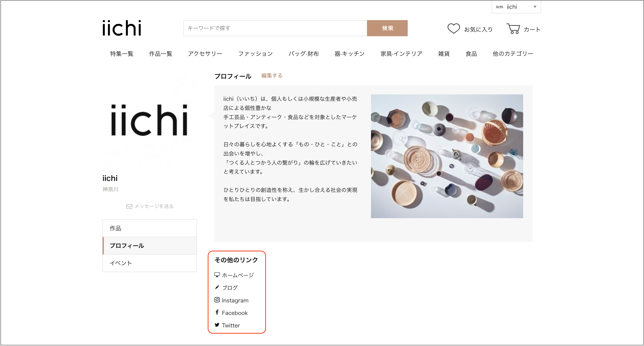644x346 pixels.
Task: Click the 神奈川 location text
Action: pos(110,189)
